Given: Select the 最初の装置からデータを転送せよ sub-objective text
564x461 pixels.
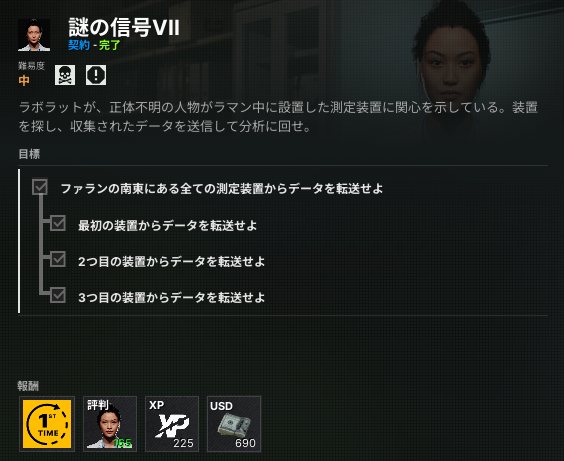Looking at the screenshot, I should click(x=168, y=225).
